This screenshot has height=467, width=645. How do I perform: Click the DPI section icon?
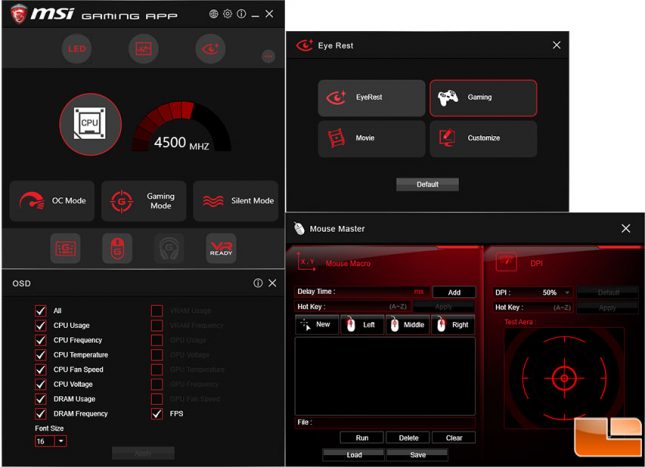pyautogui.click(x=506, y=262)
